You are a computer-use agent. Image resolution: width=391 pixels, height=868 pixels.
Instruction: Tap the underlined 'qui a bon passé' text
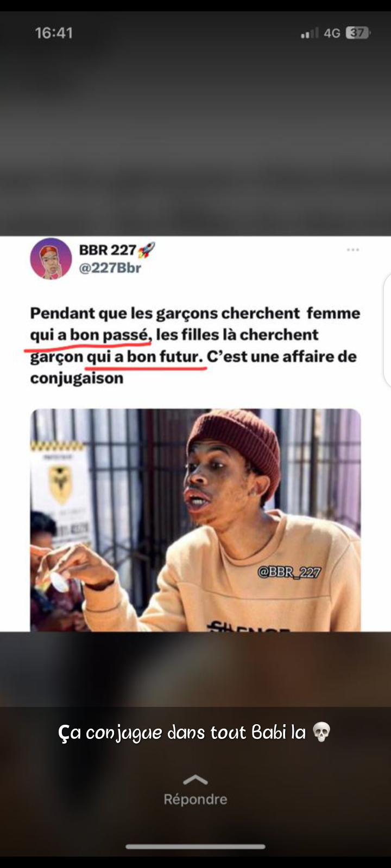pyautogui.click(x=91, y=335)
